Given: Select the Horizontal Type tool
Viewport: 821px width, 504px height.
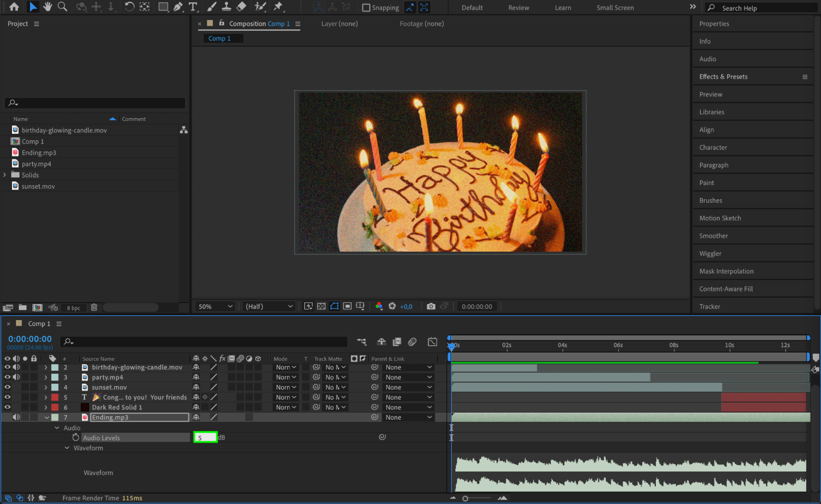Looking at the screenshot, I should pyautogui.click(x=193, y=7).
